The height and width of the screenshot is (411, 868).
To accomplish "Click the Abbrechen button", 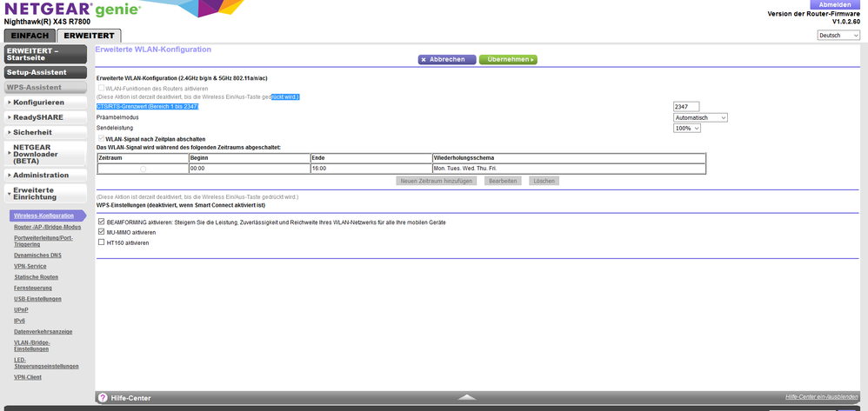I will [x=447, y=60].
